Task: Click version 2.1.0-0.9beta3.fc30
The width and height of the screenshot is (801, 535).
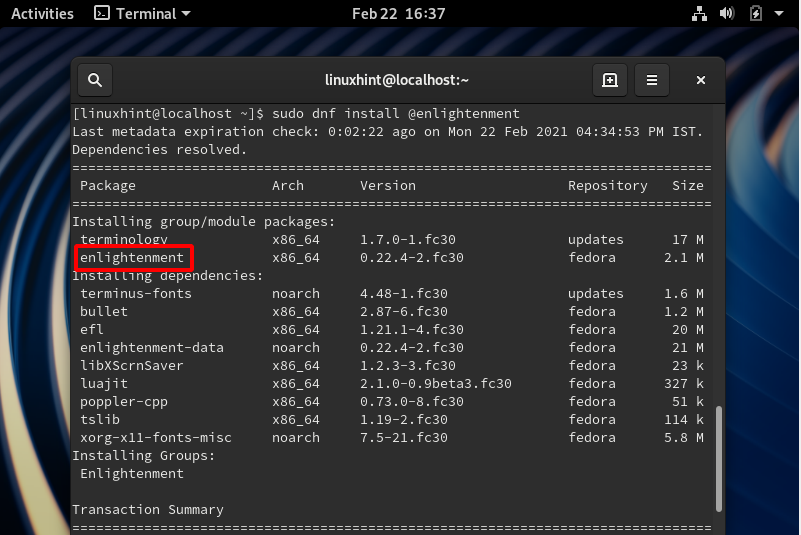Action: point(436,384)
